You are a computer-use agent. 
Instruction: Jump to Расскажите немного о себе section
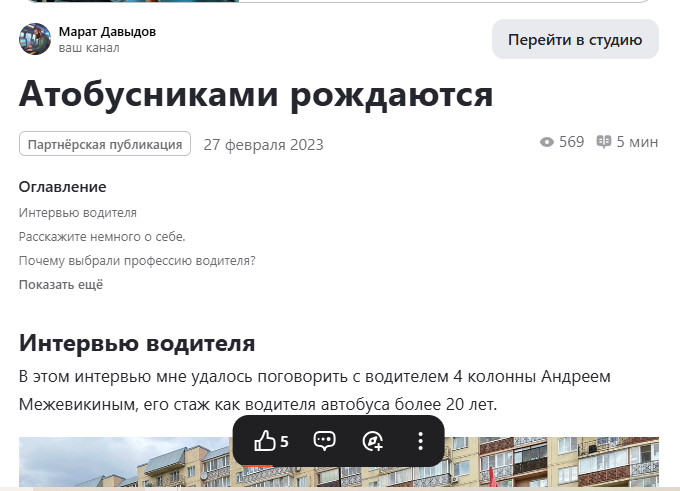pyautogui.click(x=102, y=236)
